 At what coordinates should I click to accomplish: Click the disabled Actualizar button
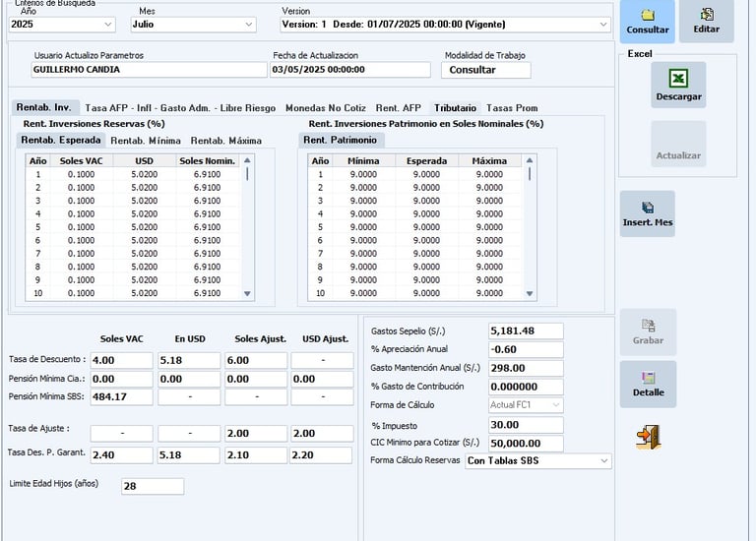[678, 144]
